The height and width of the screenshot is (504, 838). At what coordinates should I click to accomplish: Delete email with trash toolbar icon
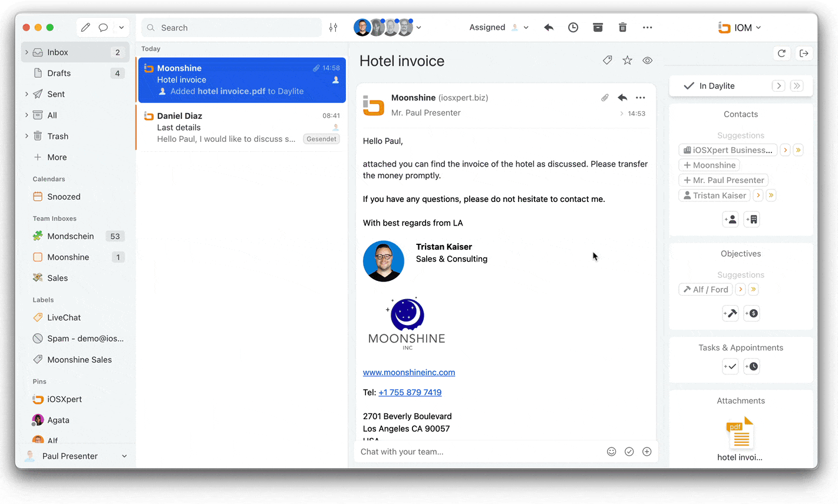click(x=622, y=28)
